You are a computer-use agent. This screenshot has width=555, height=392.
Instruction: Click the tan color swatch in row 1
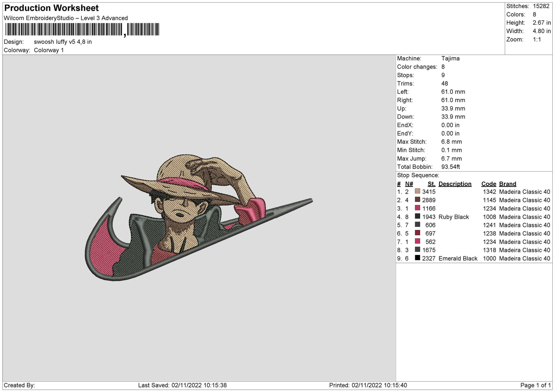(417, 191)
